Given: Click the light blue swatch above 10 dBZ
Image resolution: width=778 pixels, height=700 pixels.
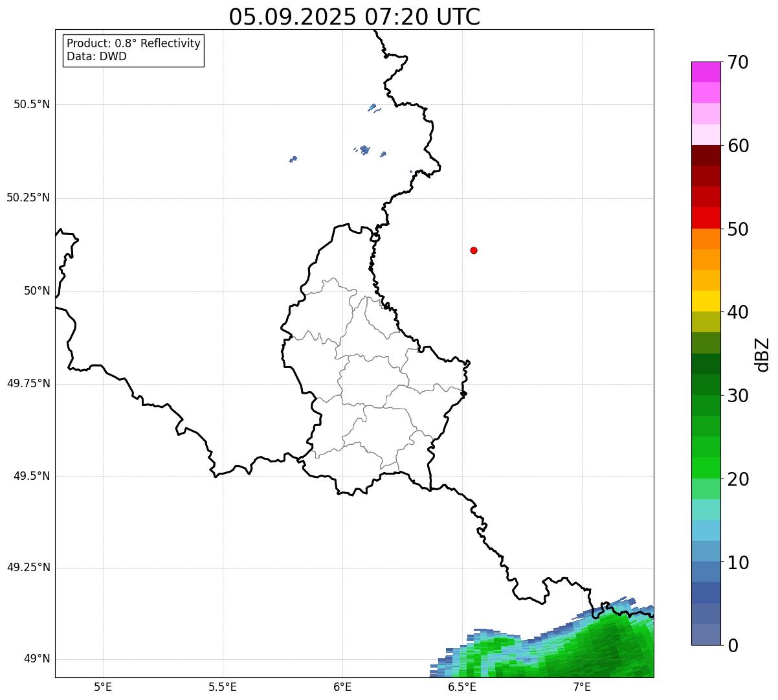Looking at the screenshot, I should tap(706, 530).
